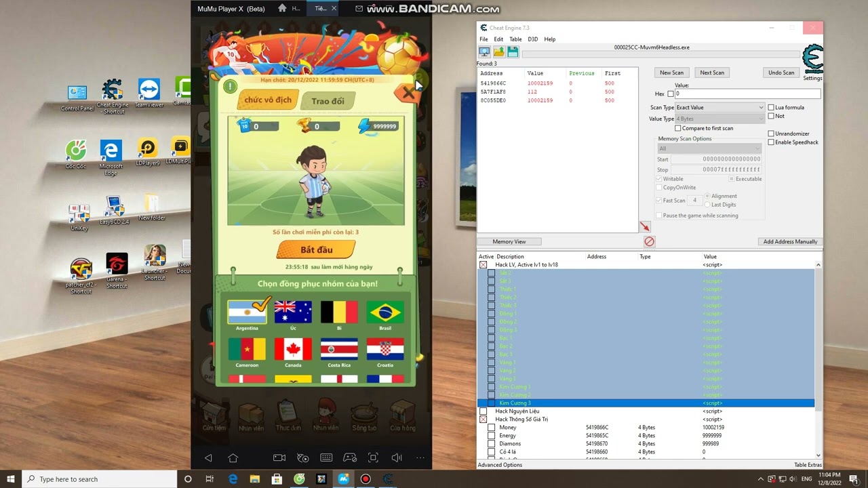
Task: Open TeamViewer desktop shortcut
Action: pos(149,94)
